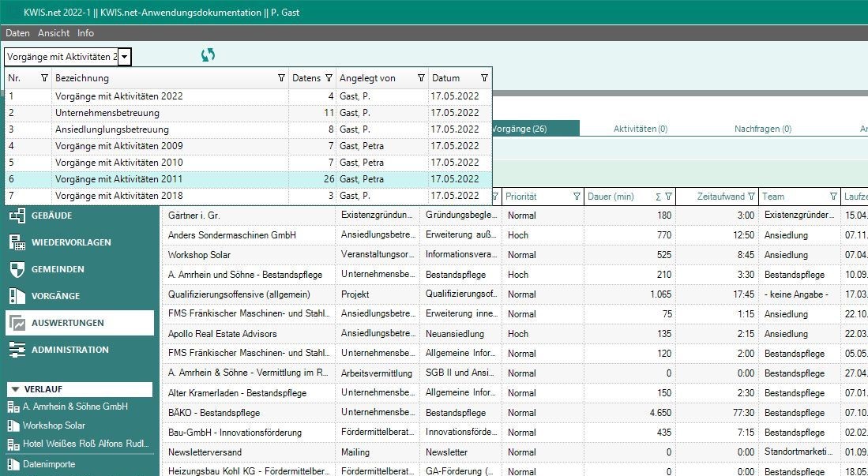Filter the Bezeichnung column in dropdown list

pyautogui.click(x=281, y=78)
